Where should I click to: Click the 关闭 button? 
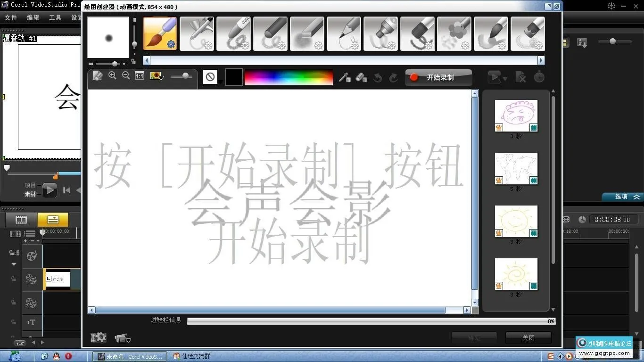coord(528,337)
